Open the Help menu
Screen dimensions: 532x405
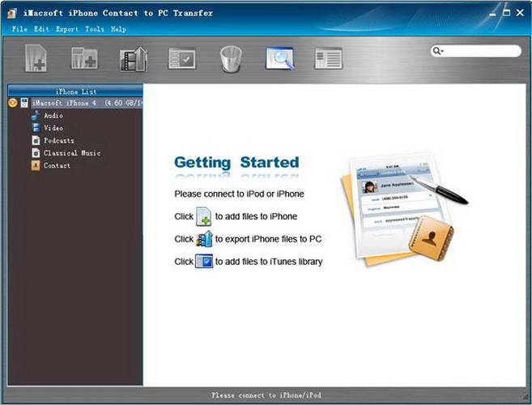click(118, 29)
